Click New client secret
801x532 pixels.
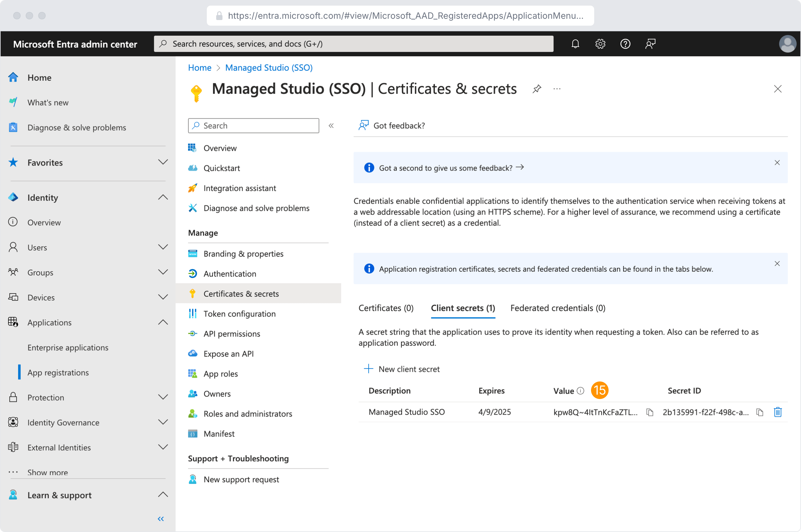tap(402, 369)
